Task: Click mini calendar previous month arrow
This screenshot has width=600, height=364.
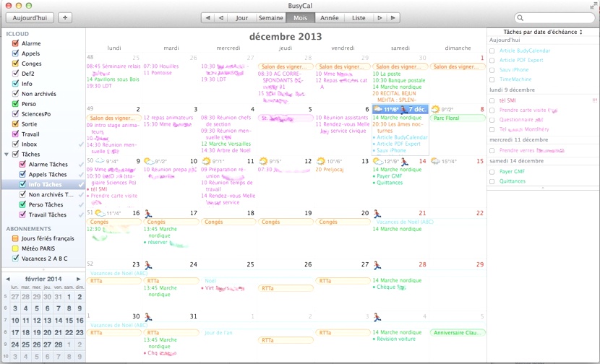Action: (8, 278)
